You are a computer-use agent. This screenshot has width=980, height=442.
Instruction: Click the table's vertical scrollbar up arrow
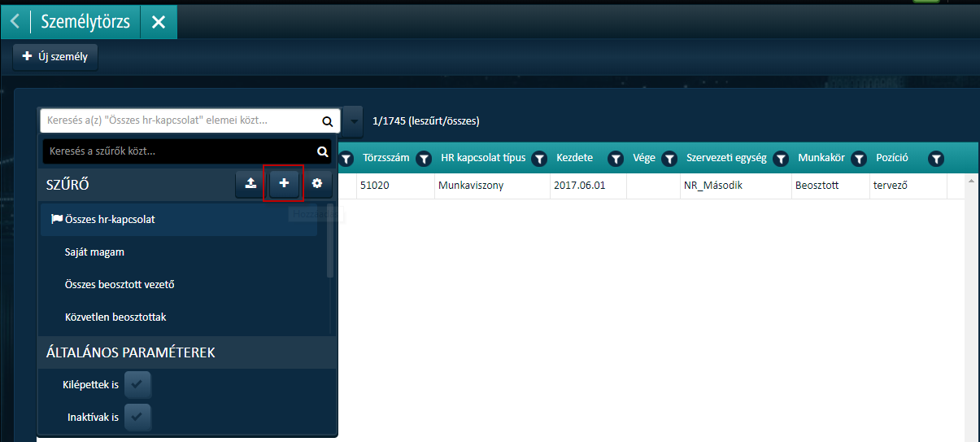click(x=970, y=179)
